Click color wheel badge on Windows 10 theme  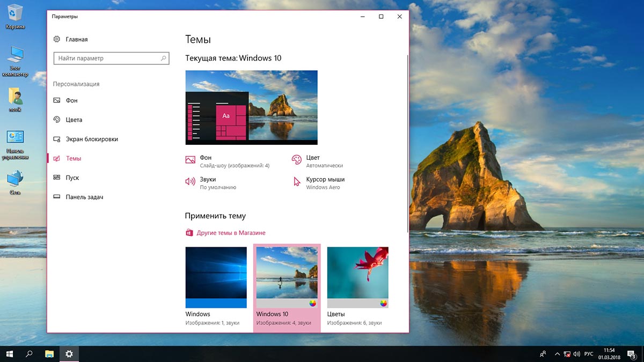(x=313, y=303)
